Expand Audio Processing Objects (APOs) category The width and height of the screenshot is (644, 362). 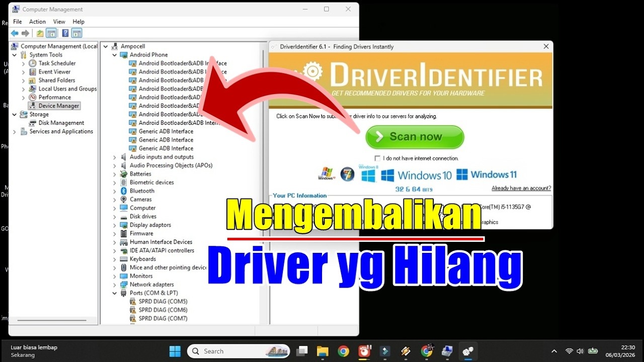point(115,166)
